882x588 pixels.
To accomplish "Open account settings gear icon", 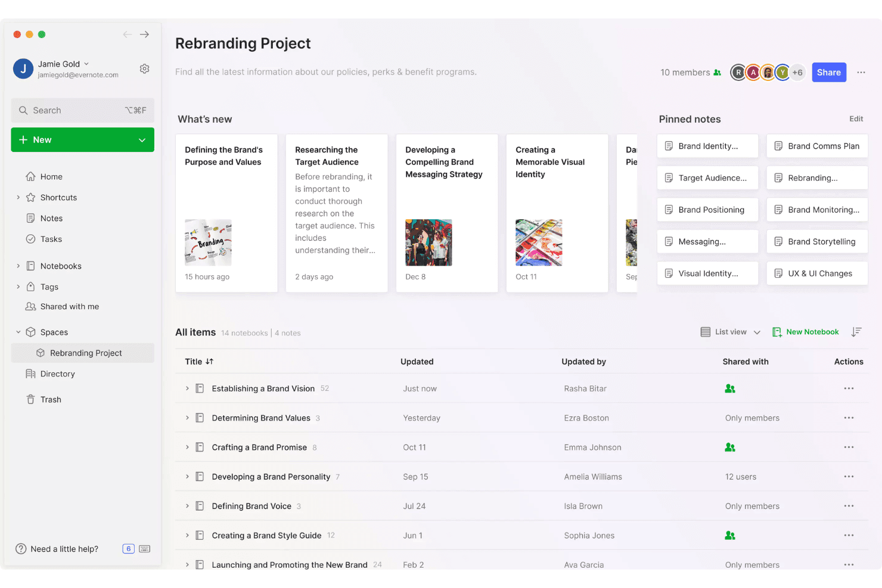I will [144, 69].
